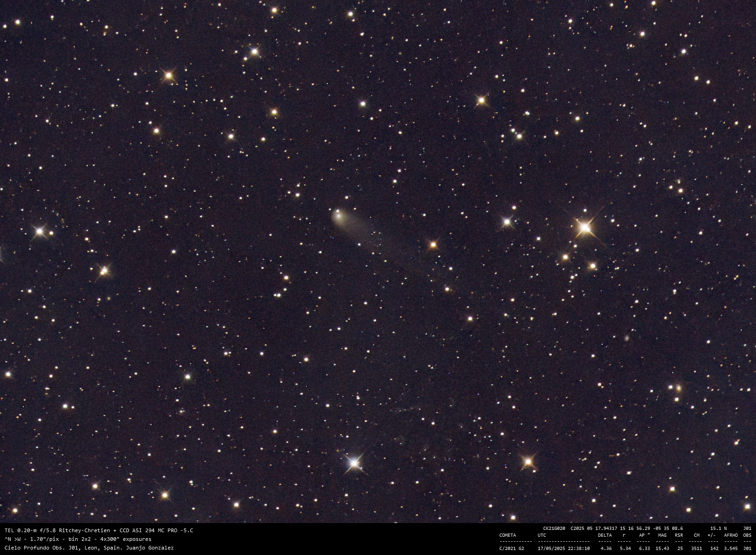This screenshot has width=756, height=555.
Task: Click the magnitude value 15.43
Action: click(662, 548)
